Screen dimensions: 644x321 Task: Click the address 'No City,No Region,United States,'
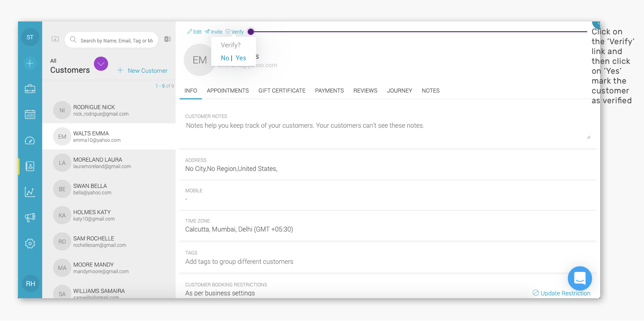pos(231,169)
